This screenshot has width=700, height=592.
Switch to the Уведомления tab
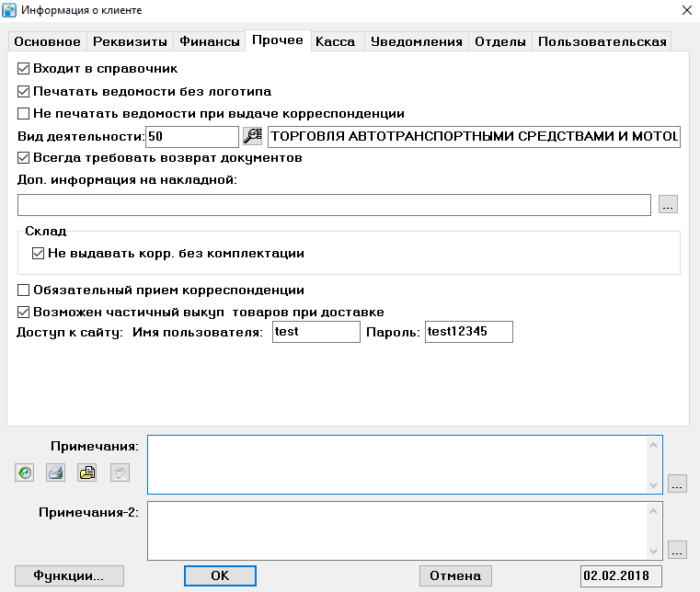[x=417, y=41]
